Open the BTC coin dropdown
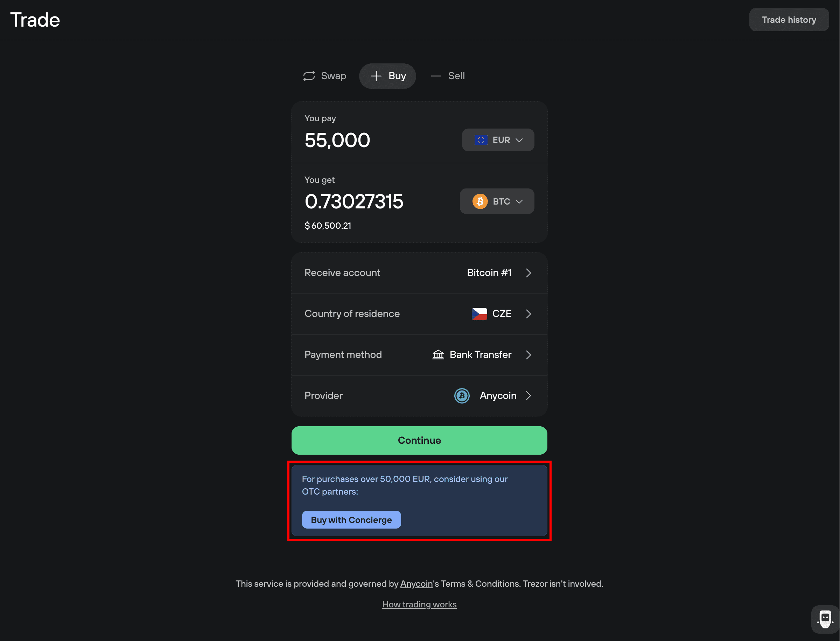 (497, 201)
